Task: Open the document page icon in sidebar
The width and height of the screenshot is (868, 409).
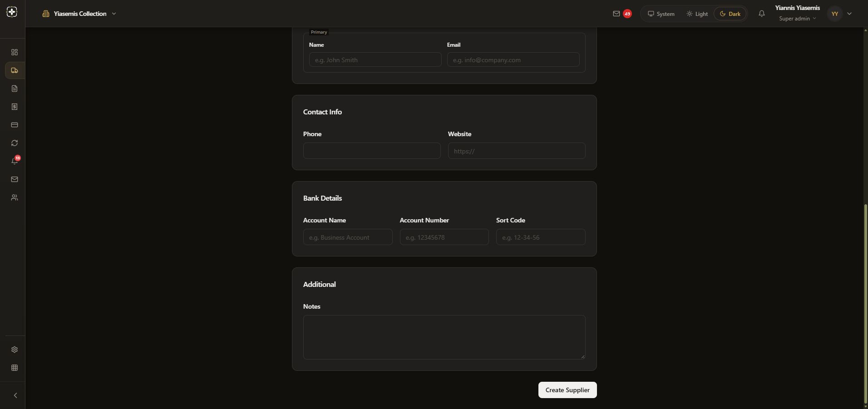Action: [x=15, y=89]
